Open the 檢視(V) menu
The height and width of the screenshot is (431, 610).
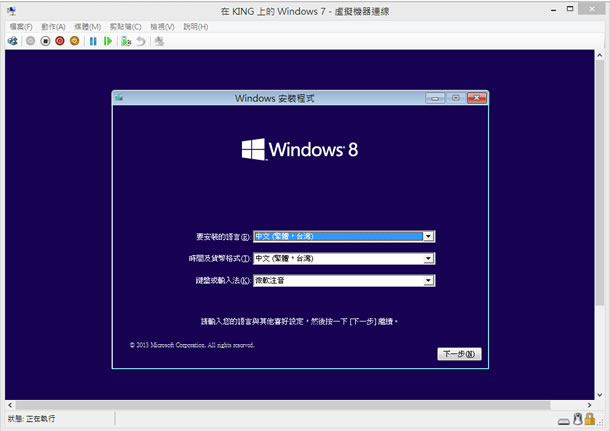click(162, 26)
